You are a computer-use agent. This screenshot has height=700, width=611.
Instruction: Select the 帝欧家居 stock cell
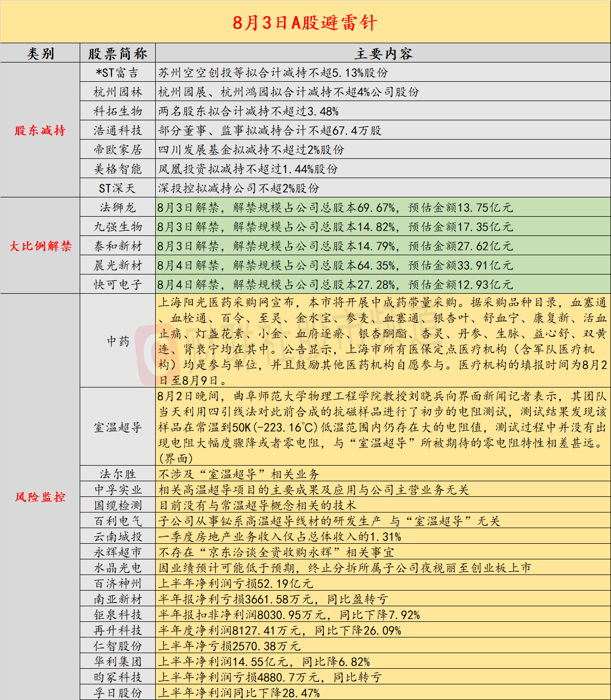pos(118,150)
